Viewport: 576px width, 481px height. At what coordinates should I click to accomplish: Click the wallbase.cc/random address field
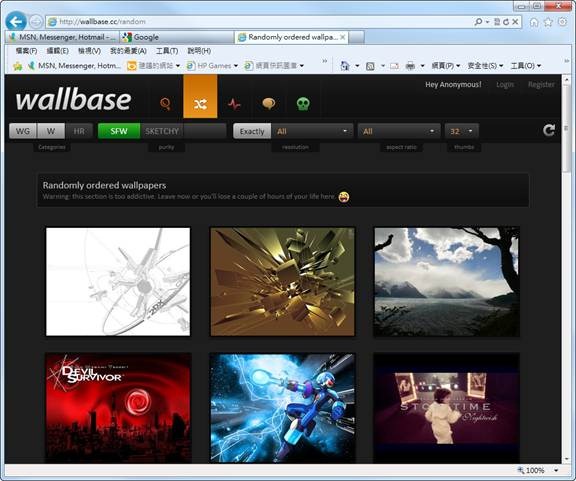(x=257, y=22)
